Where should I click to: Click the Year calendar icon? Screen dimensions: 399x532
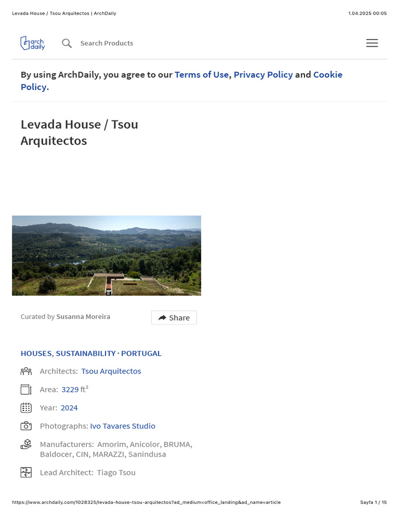coord(26,408)
